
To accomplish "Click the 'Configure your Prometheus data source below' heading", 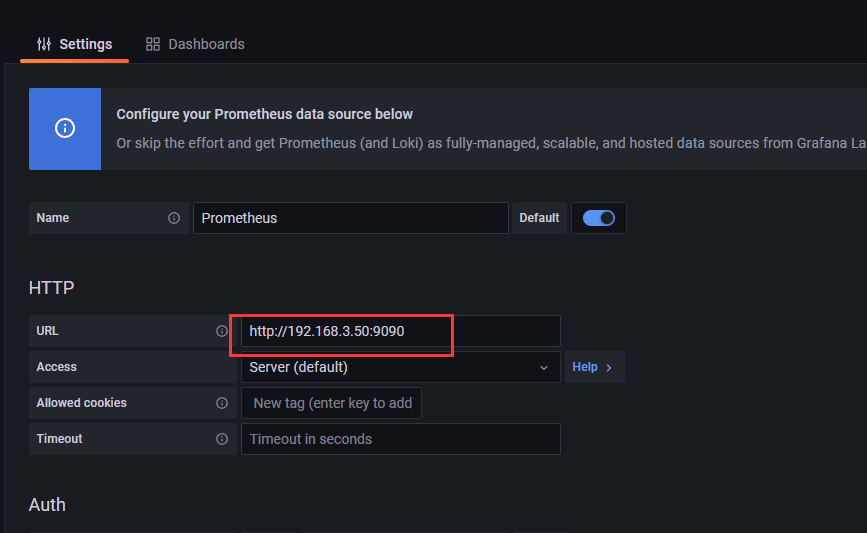I will coord(264,114).
